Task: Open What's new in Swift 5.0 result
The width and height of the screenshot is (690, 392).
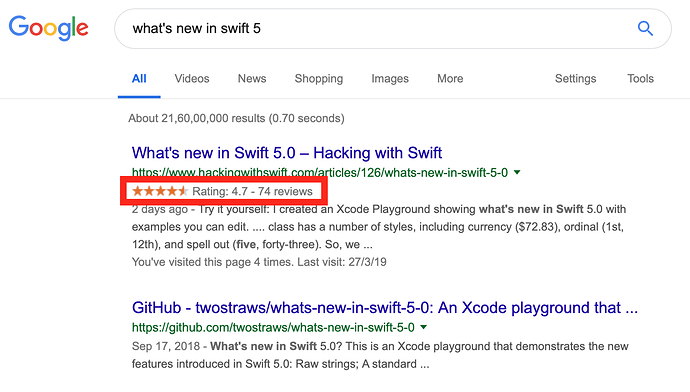Action: pyautogui.click(x=286, y=153)
